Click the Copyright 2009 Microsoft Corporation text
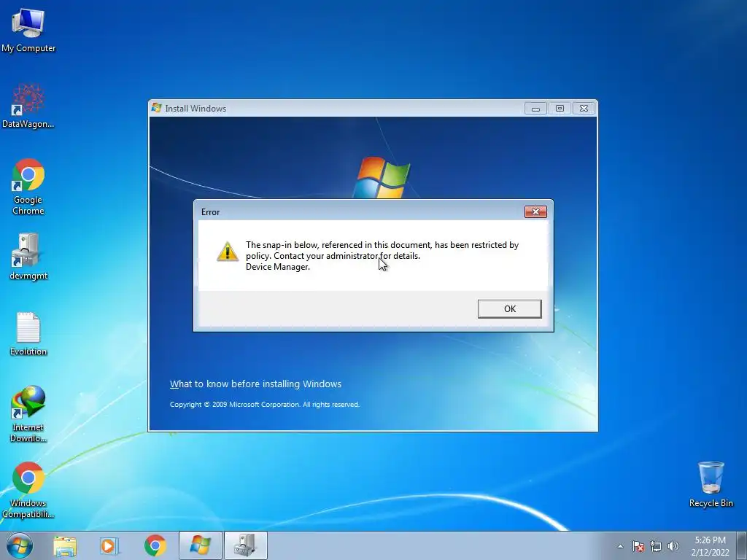This screenshot has height=560, width=747. (x=264, y=404)
